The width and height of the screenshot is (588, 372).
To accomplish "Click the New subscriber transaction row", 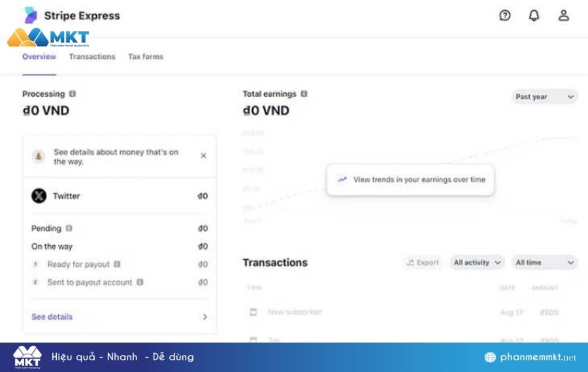I will (x=295, y=313).
